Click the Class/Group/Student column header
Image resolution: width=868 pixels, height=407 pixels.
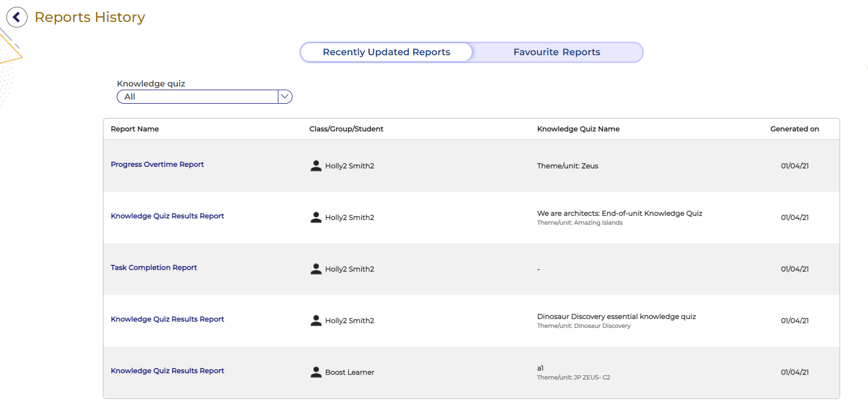click(x=346, y=129)
